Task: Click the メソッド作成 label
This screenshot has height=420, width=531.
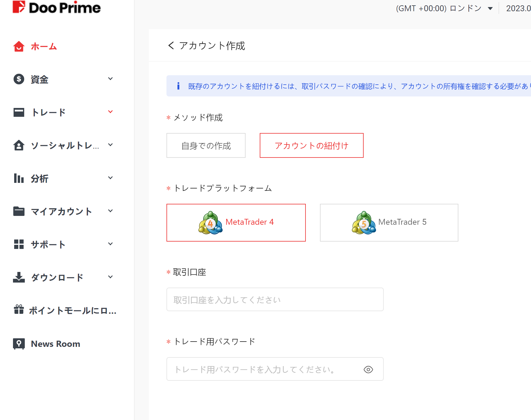Action: click(198, 117)
